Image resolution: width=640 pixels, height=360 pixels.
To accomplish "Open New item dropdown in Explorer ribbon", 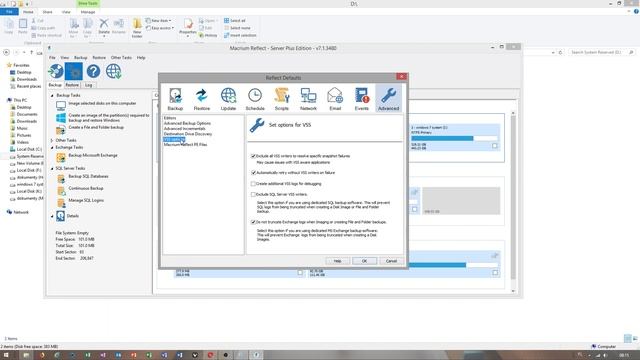I will click(159, 20).
